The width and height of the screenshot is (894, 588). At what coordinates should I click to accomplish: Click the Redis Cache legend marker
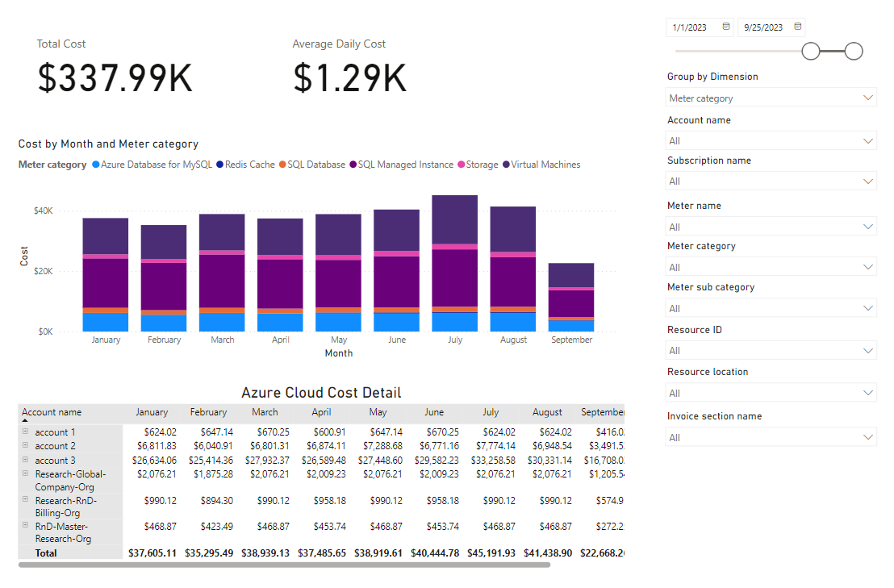click(x=219, y=165)
